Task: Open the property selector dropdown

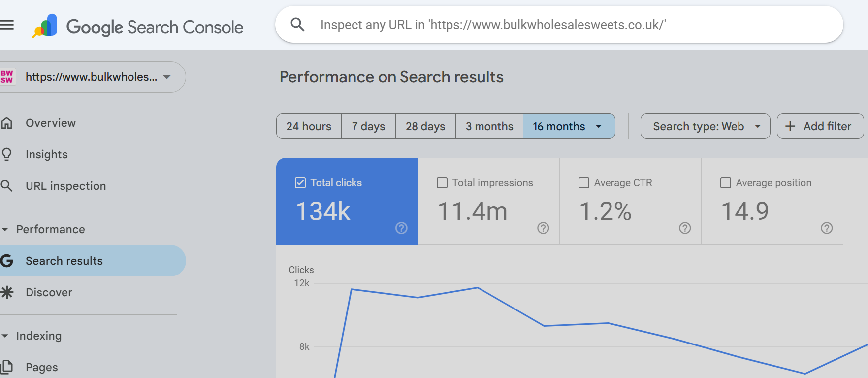Action: (x=167, y=77)
